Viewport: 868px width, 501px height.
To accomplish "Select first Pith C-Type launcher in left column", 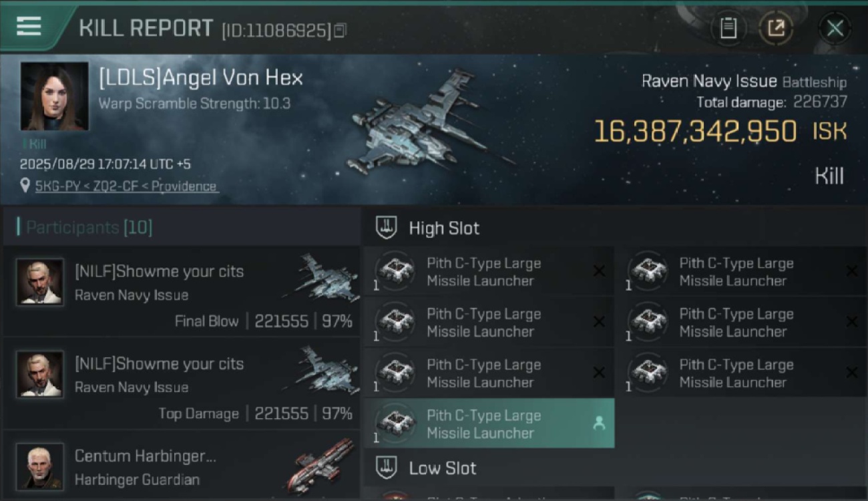I will pos(489,272).
